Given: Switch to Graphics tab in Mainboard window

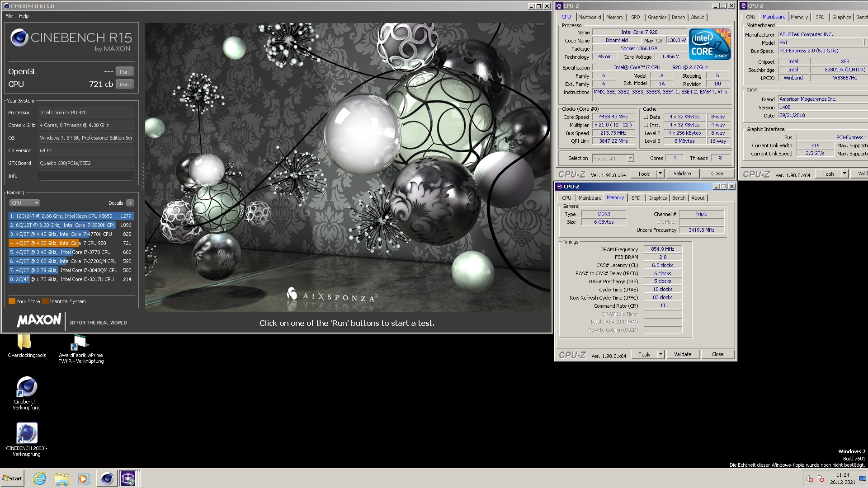Looking at the screenshot, I should (841, 17).
